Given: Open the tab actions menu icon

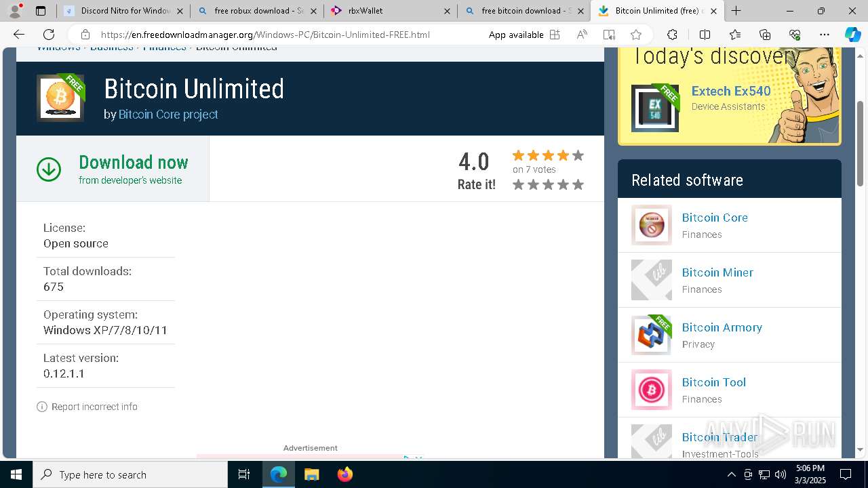Looking at the screenshot, I should click(x=41, y=11).
